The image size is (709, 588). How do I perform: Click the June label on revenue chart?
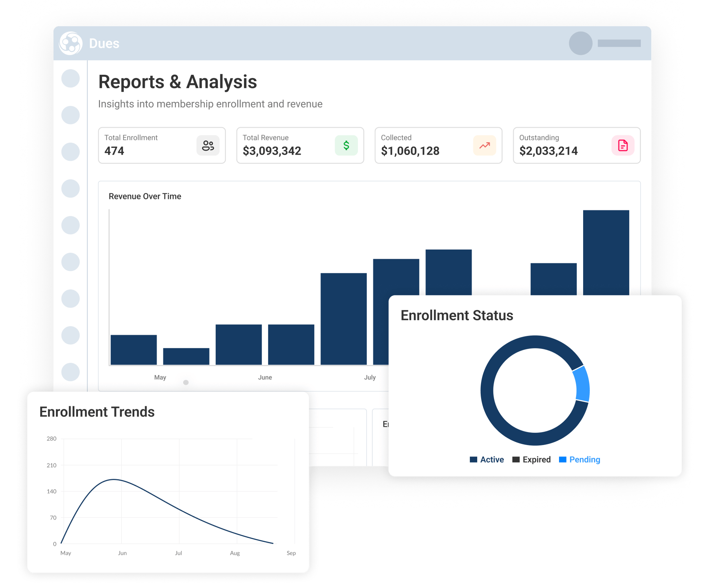265,377
